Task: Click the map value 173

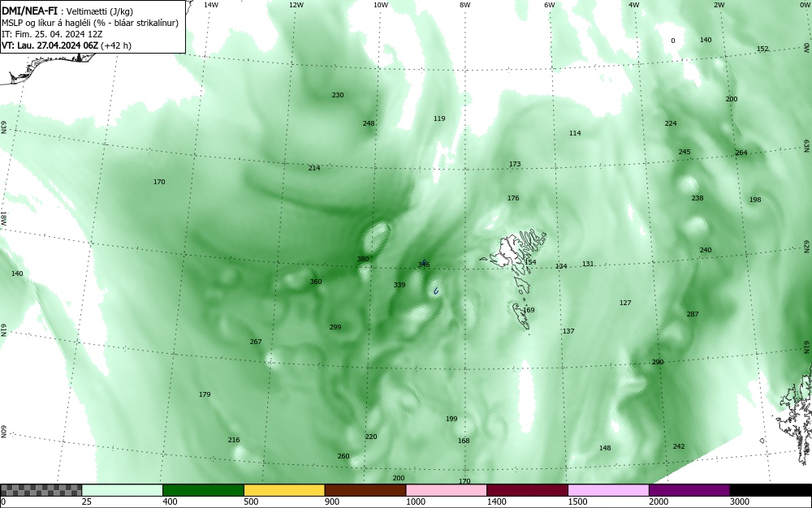Action: (x=515, y=164)
